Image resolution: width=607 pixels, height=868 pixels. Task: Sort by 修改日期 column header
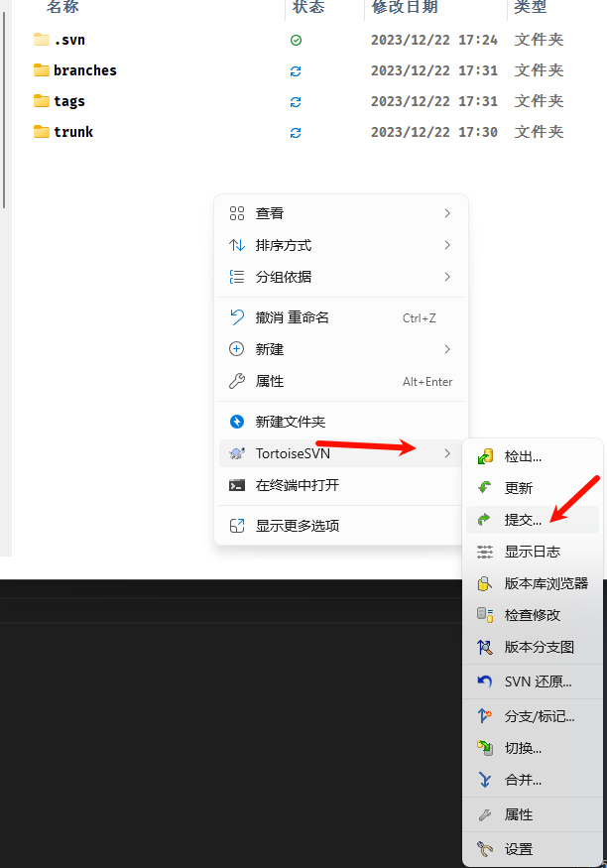point(405,7)
